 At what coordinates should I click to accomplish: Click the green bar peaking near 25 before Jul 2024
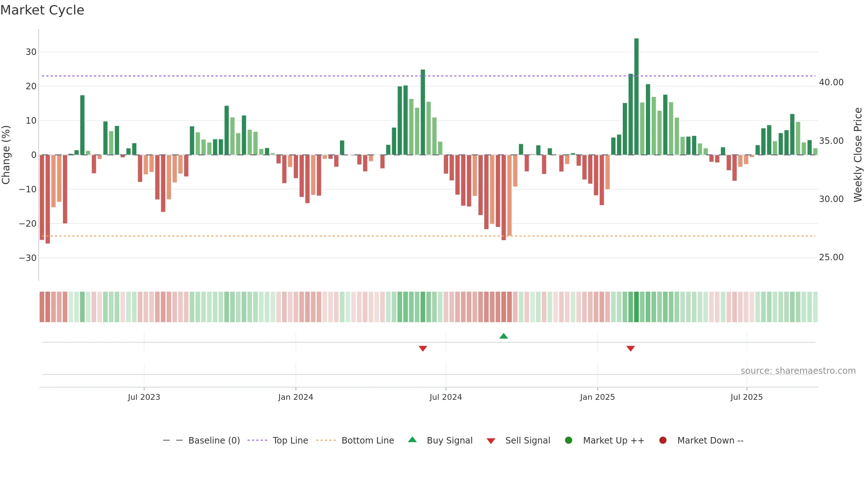point(423,112)
